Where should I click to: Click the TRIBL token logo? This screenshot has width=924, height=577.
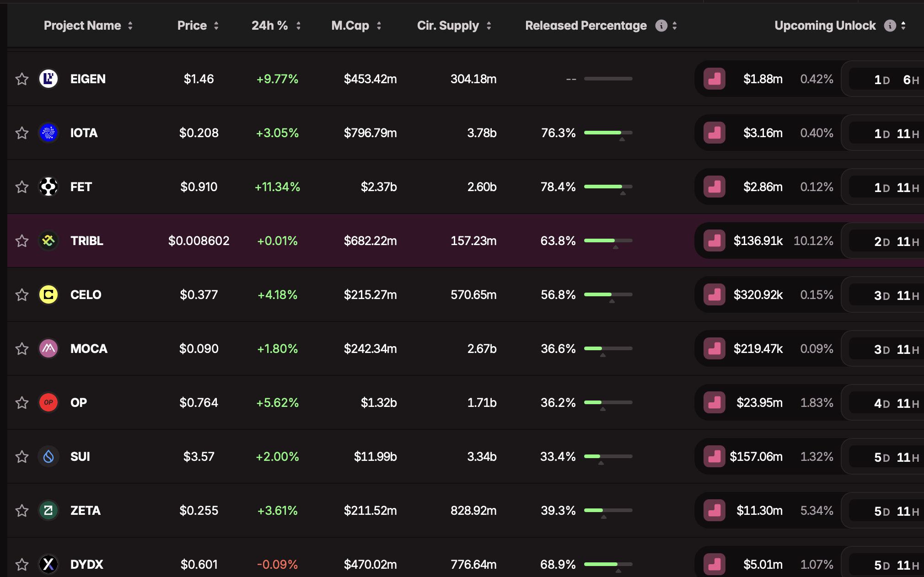[x=48, y=240]
